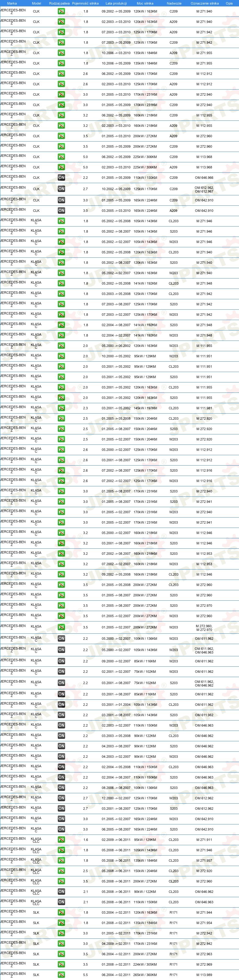239x980 pixels.
Task: Select body code 'R171' in M 113.989 row
Action: 174,975
